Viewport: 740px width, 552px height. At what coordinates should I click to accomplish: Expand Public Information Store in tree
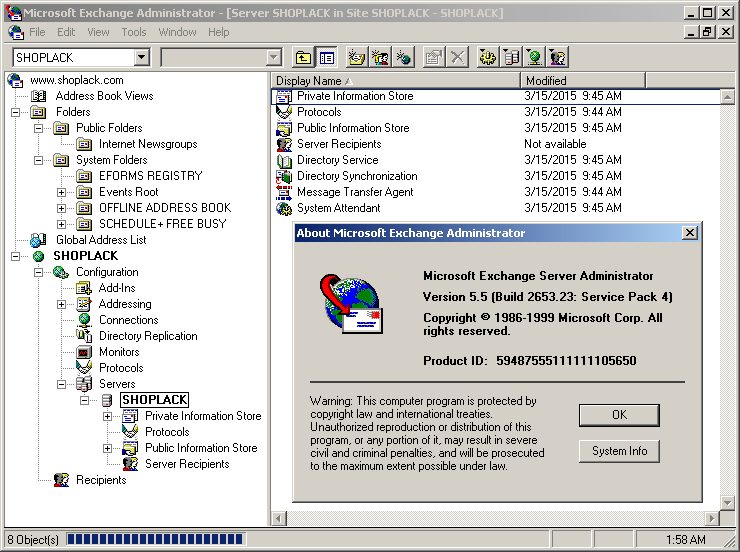coord(107,448)
